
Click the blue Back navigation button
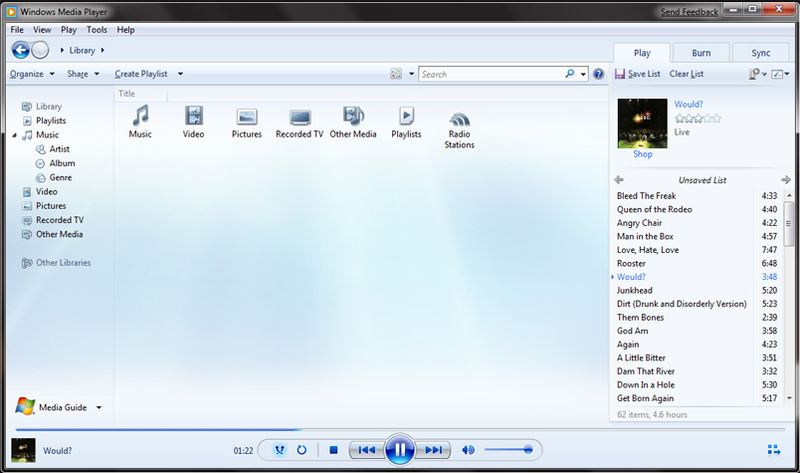(21, 50)
